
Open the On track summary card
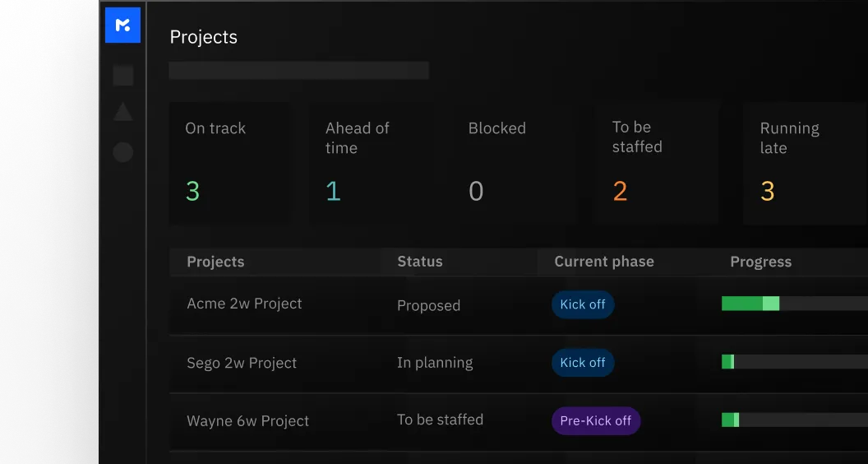229,163
